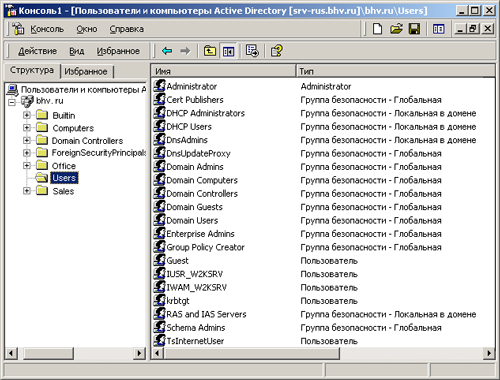Click the list pane horizontal scrollbar thumb
This screenshot has height=380, width=500.
pyautogui.click(x=251, y=353)
